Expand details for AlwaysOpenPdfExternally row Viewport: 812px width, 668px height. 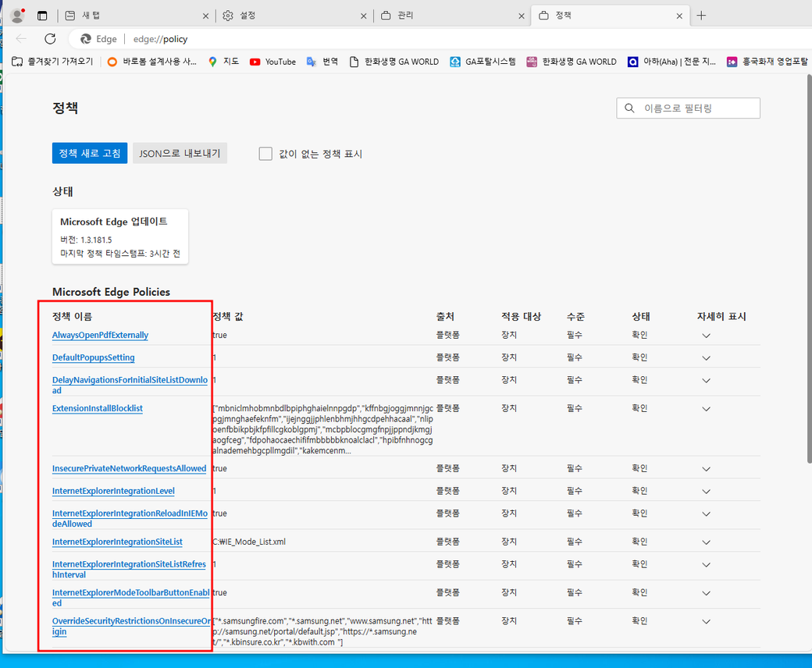706,336
